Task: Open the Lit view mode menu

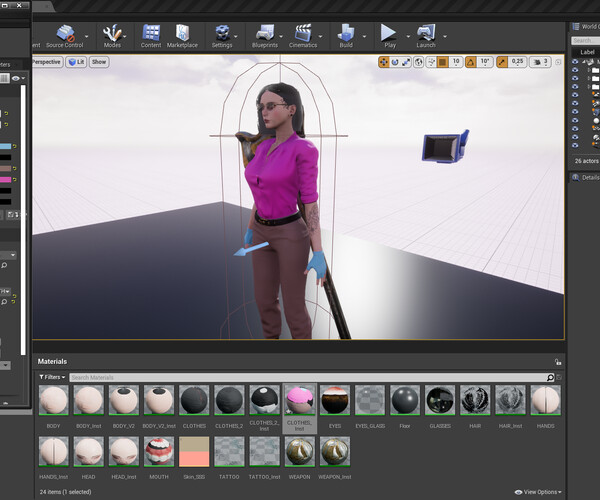Action: coord(76,62)
